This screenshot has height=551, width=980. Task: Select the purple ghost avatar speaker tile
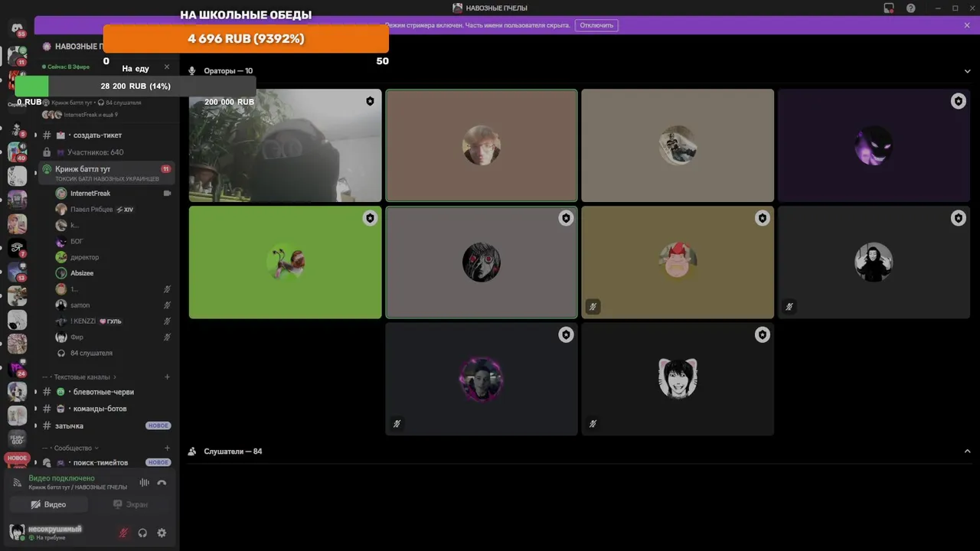[874, 145]
